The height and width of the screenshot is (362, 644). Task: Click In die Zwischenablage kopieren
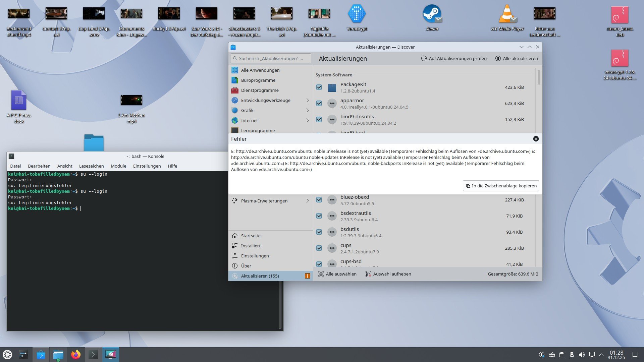(x=501, y=186)
